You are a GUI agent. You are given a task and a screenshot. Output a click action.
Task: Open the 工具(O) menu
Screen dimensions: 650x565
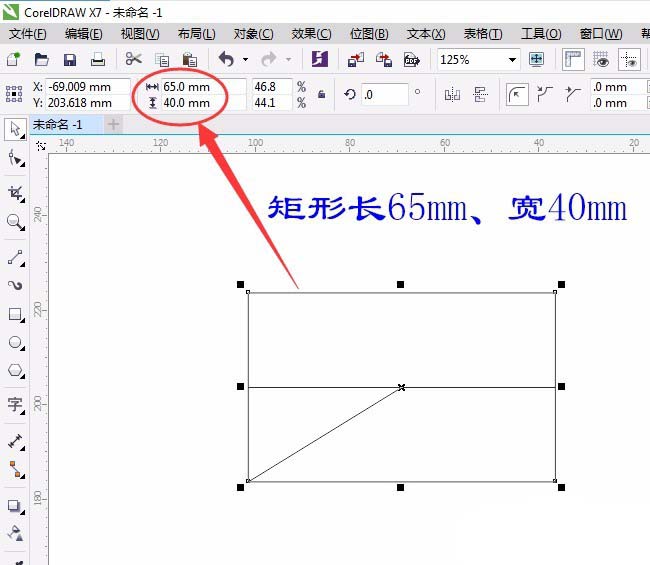(x=541, y=34)
